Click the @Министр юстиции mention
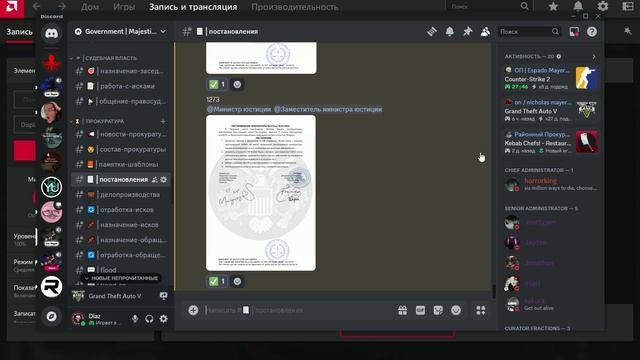The width and height of the screenshot is (640, 360). coord(239,109)
